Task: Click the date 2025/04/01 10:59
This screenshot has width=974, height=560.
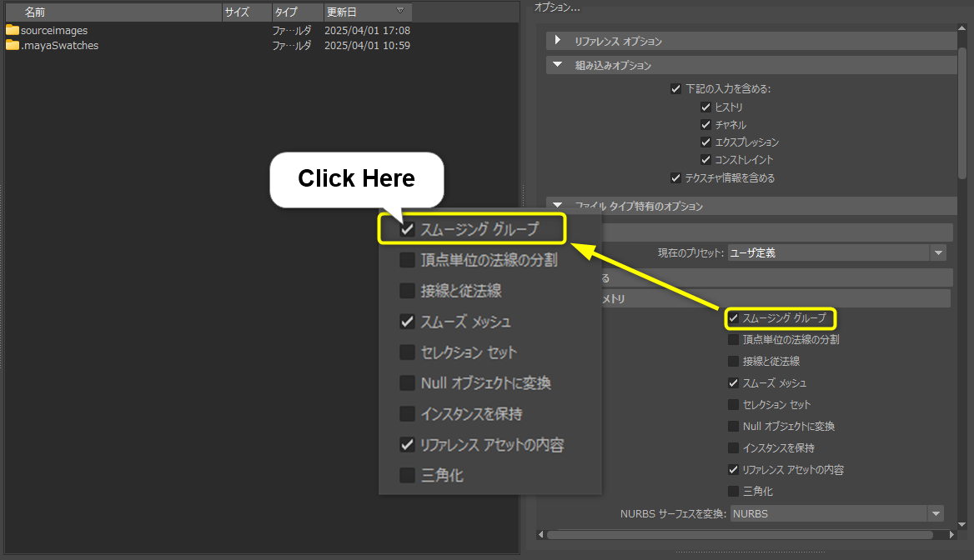Action: 367,45
